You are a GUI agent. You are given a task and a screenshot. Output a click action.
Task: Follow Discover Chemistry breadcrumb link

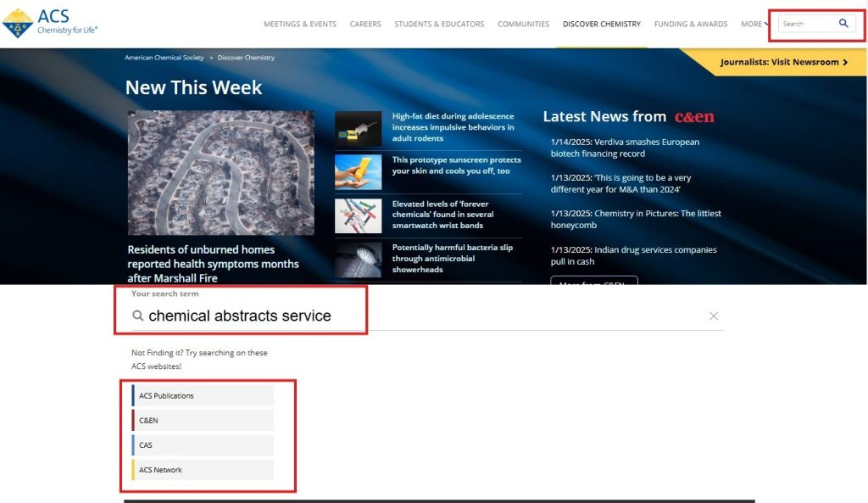[x=246, y=58]
